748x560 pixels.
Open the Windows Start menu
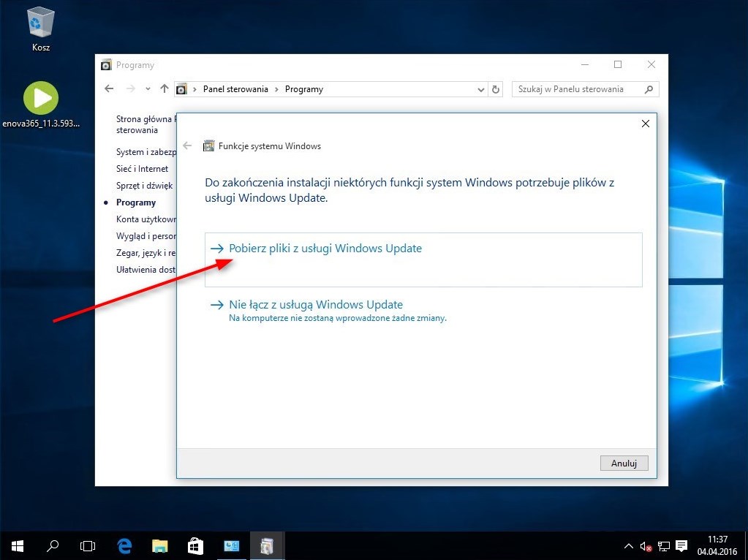tap(17, 545)
